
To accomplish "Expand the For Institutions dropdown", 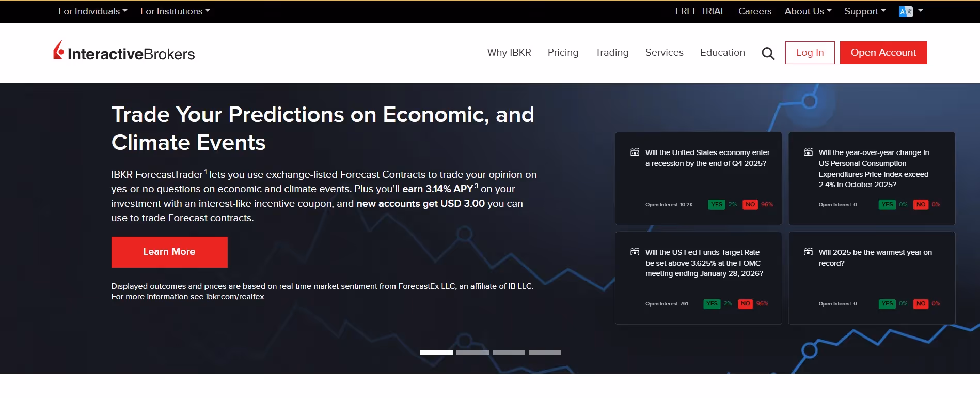I will [175, 11].
